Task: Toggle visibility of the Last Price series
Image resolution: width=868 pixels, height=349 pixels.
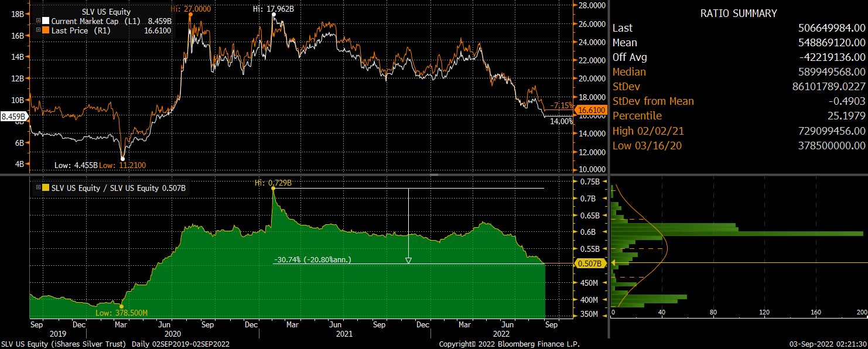Action: pyautogui.click(x=46, y=30)
